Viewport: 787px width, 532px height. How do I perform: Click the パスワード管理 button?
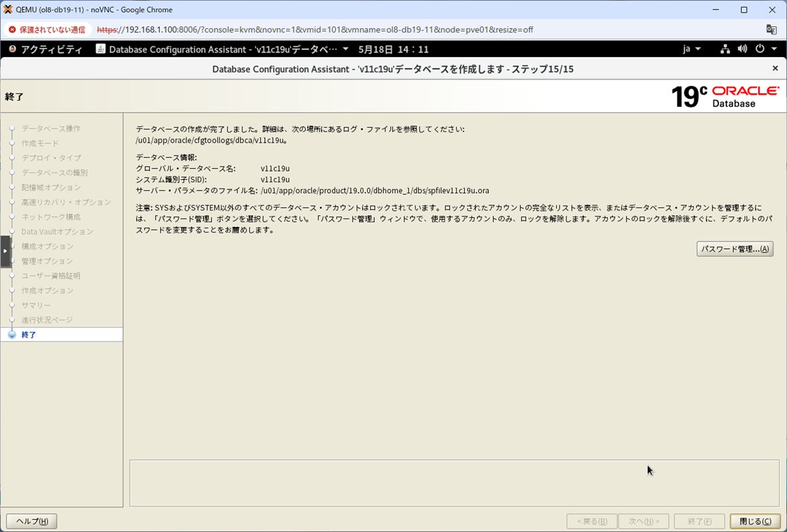[x=735, y=249]
